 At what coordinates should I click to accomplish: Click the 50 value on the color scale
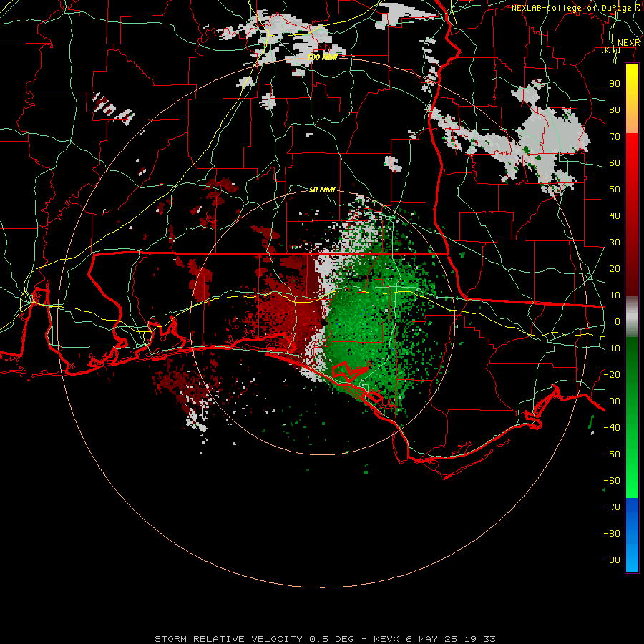[x=615, y=190]
